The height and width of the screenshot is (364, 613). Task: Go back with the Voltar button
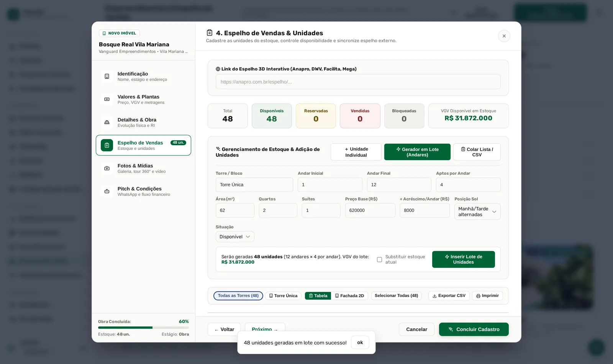224,330
